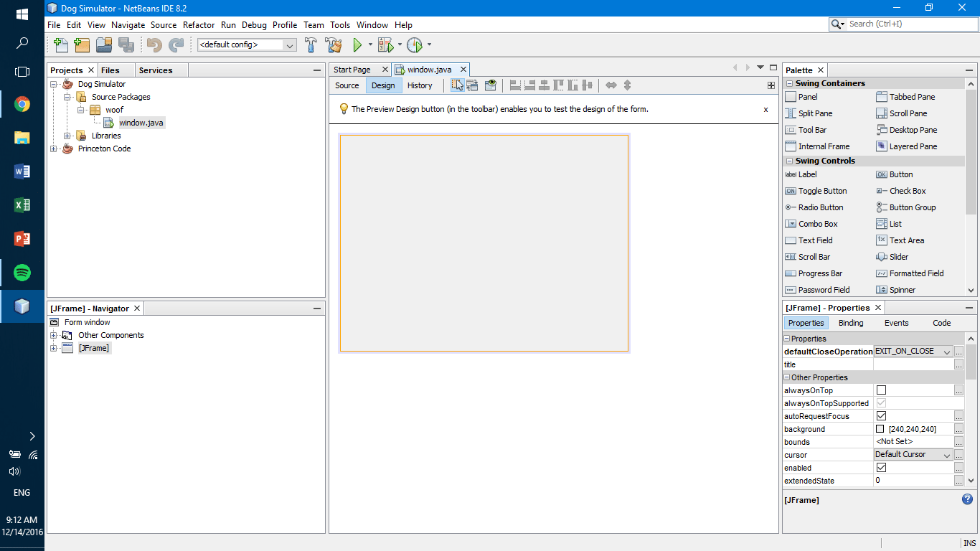Pick the Label control from the Palette
The image size is (980, 551).
tap(801, 174)
